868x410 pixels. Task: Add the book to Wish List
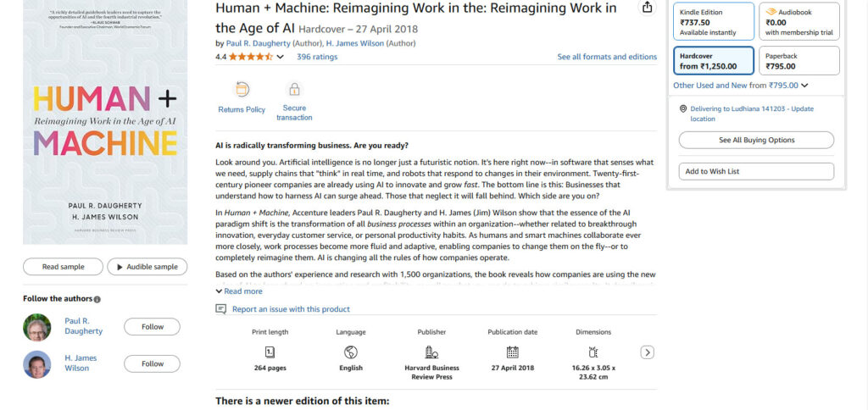[x=756, y=171]
